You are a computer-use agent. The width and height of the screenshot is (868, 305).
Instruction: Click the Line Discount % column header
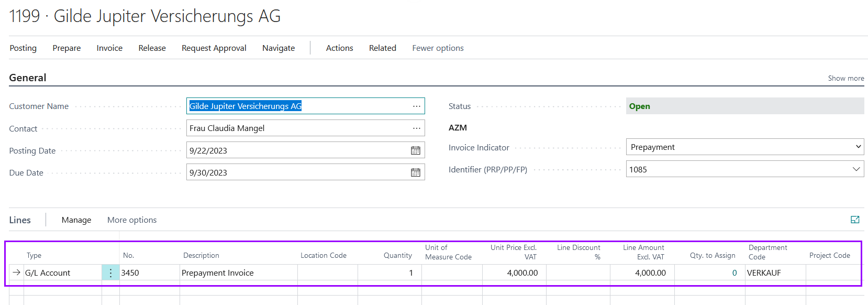(x=578, y=252)
